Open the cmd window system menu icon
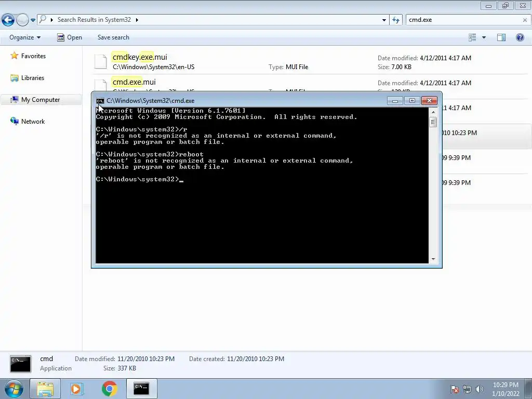 100,101
